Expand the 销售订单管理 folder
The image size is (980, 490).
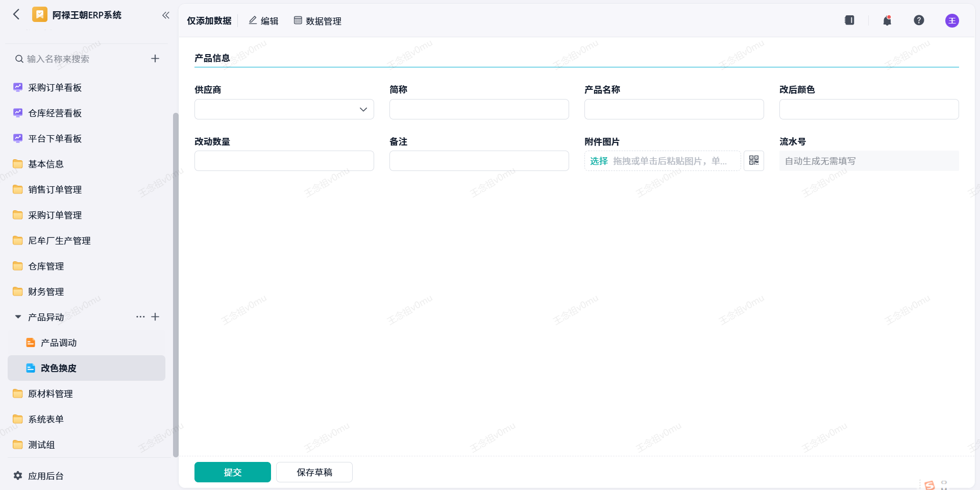pyautogui.click(x=87, y=189)
